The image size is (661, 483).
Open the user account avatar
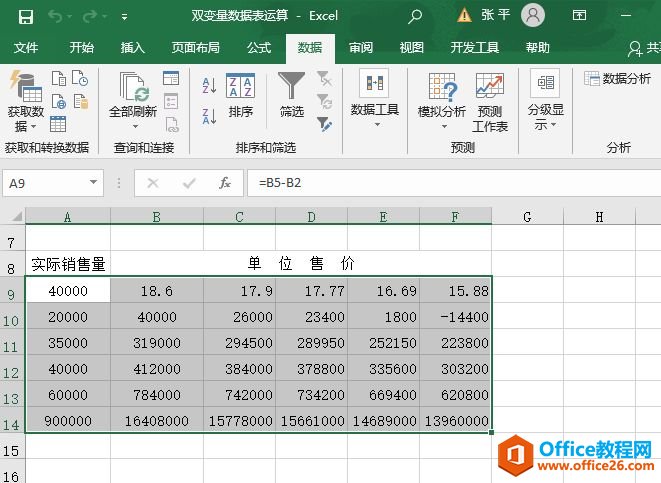(533, 15)
